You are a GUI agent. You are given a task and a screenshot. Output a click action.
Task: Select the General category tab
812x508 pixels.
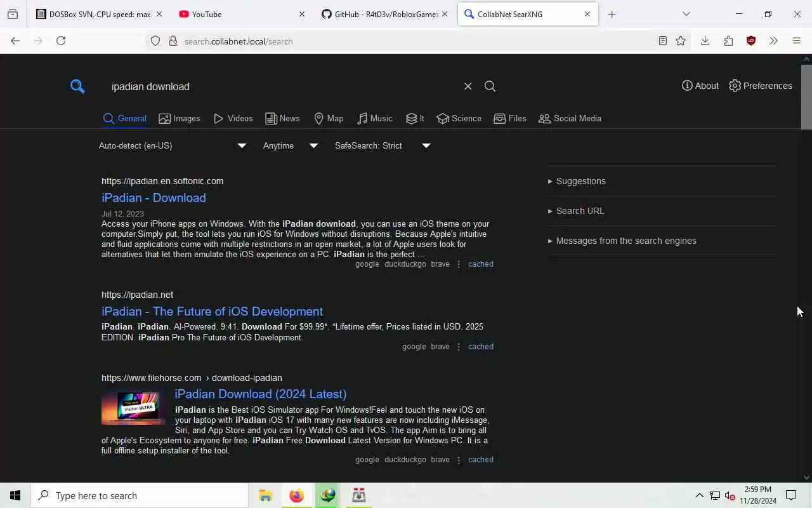125,118
